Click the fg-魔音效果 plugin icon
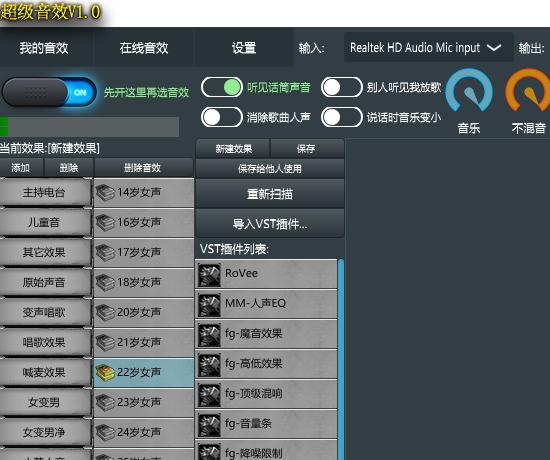This screenshot has height=460, width=550. tap(209, 335)
